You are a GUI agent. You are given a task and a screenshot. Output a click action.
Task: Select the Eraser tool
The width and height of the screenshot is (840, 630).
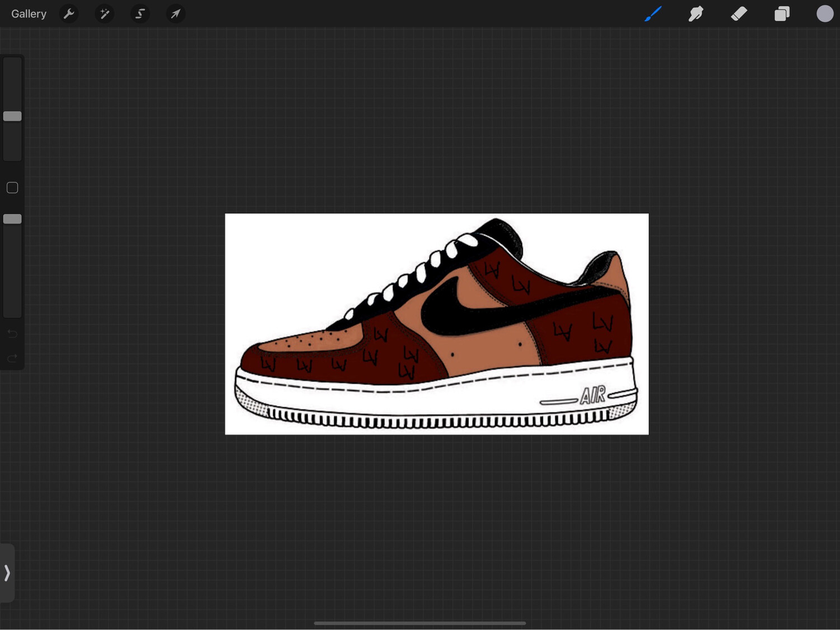[x=739, y=13]
